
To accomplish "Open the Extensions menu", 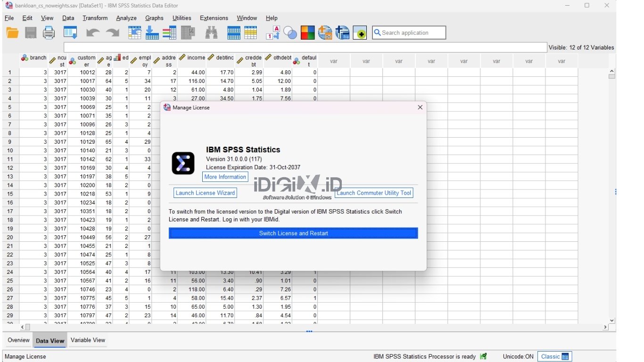I will point(214,18).
